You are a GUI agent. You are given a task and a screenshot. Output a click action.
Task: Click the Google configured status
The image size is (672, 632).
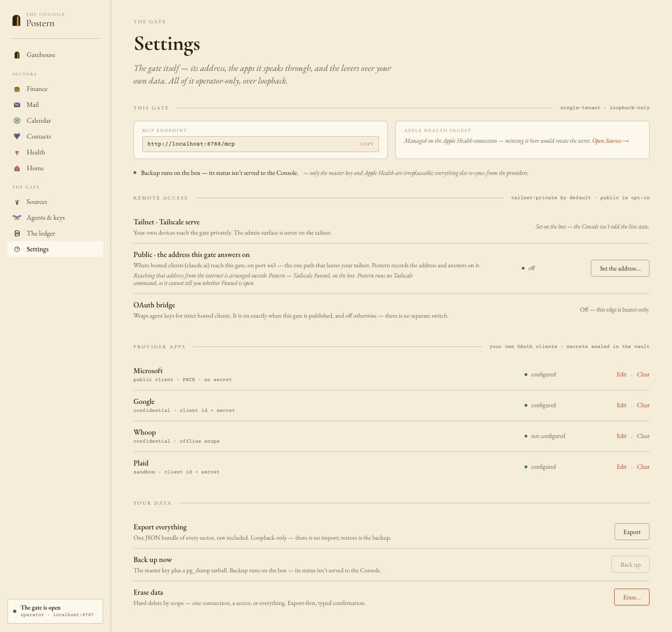tap(540, 405)
